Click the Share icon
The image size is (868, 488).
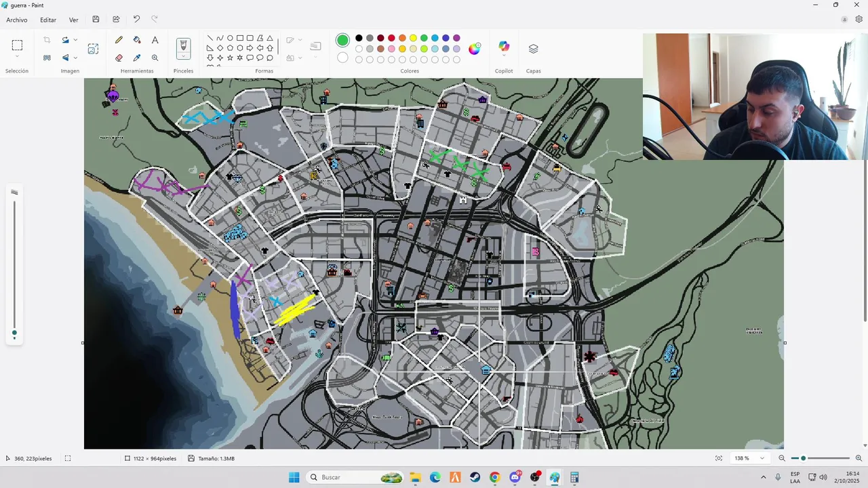pos(116,20)
